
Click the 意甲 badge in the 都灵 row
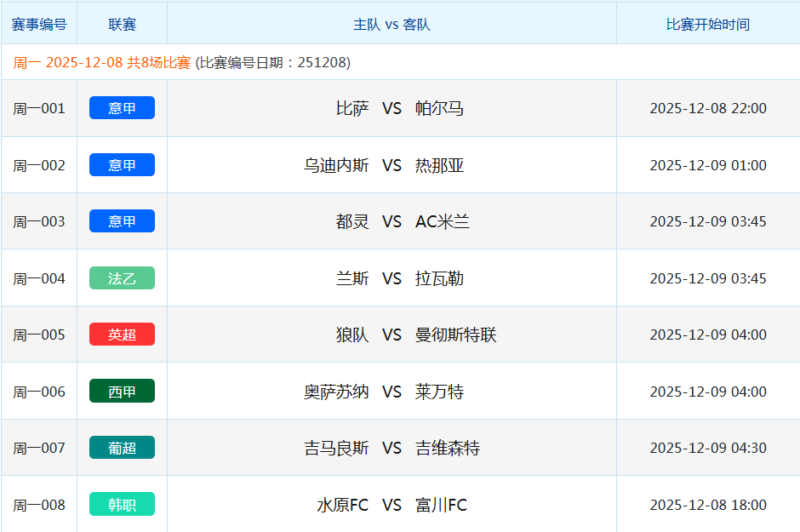click(122, 221)
